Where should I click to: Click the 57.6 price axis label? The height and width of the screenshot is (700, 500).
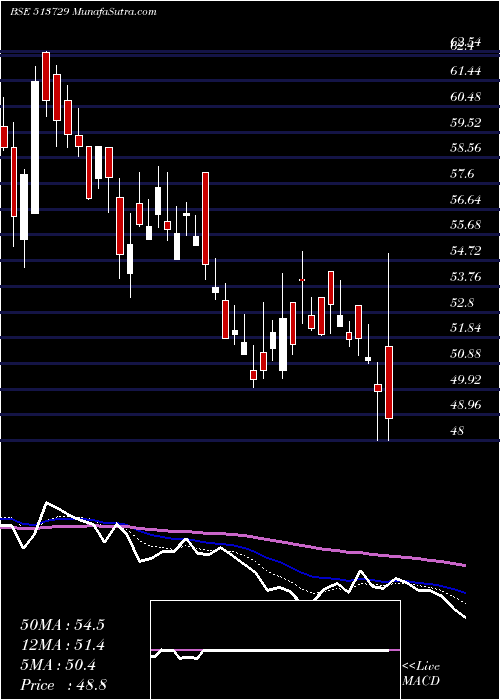click(462, 174)
